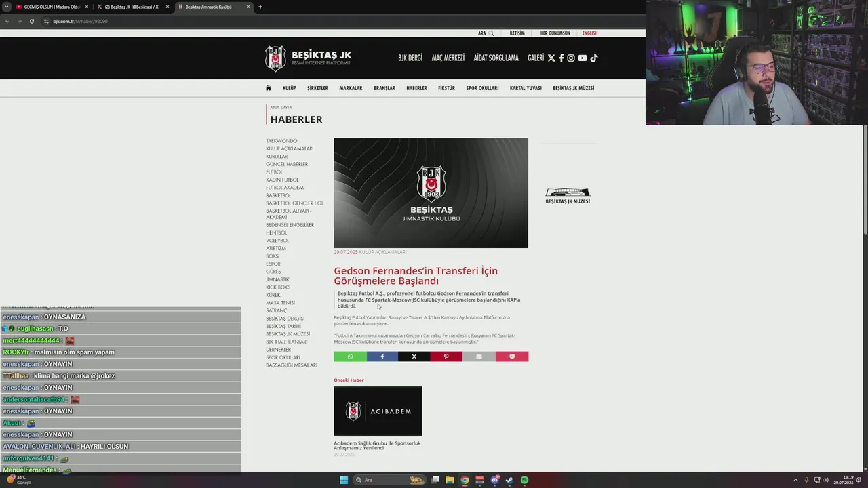The height and width of the screenshot is (488, 868).
Task: Click the Beşiktaş Jimnastik Kulübü article image
Action: click(431, 193)
